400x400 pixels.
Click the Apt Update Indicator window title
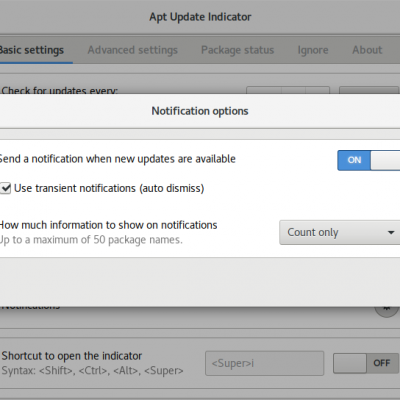coord(200,17)
